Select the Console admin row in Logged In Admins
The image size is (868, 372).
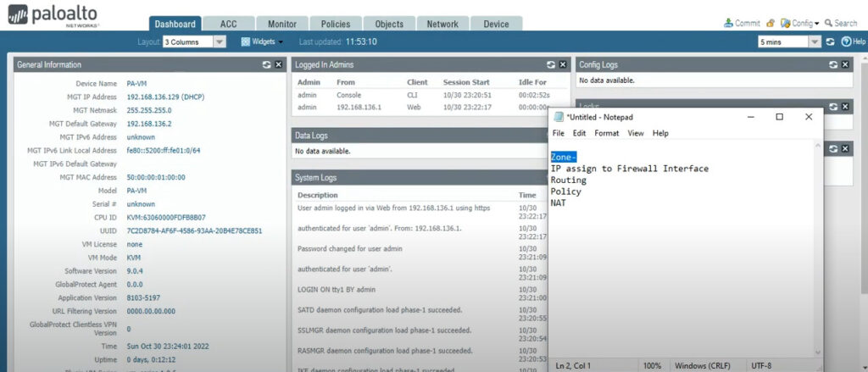pos(429,95)
